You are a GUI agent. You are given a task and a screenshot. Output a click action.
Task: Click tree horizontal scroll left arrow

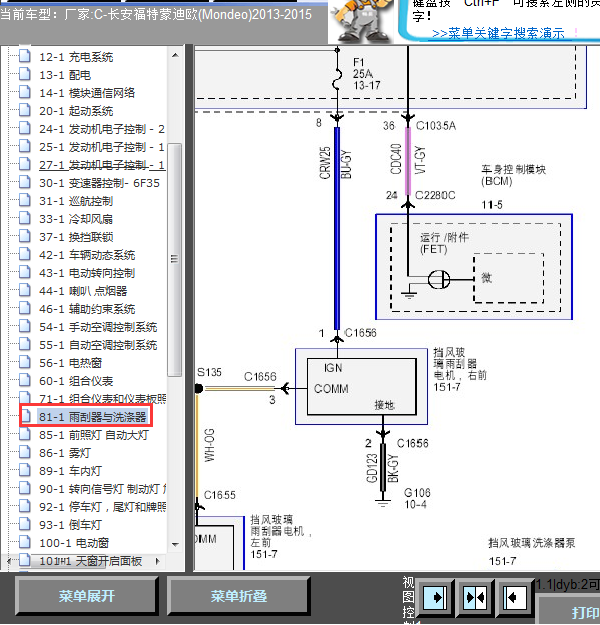[9, 561]
